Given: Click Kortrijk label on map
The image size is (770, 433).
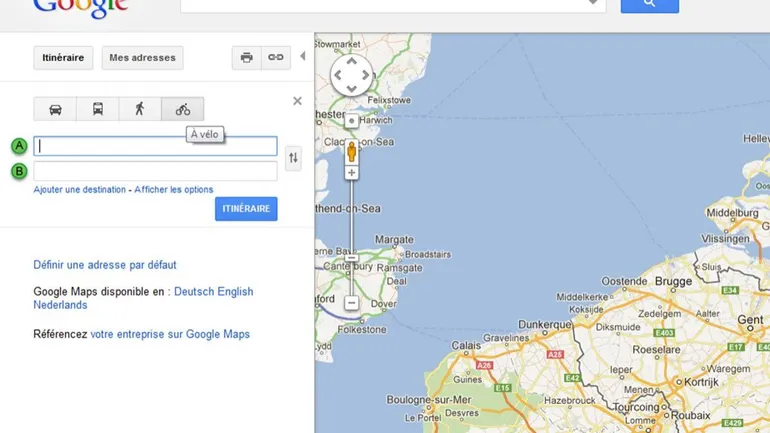Looking at the screenshot, I should coord(701,382).
